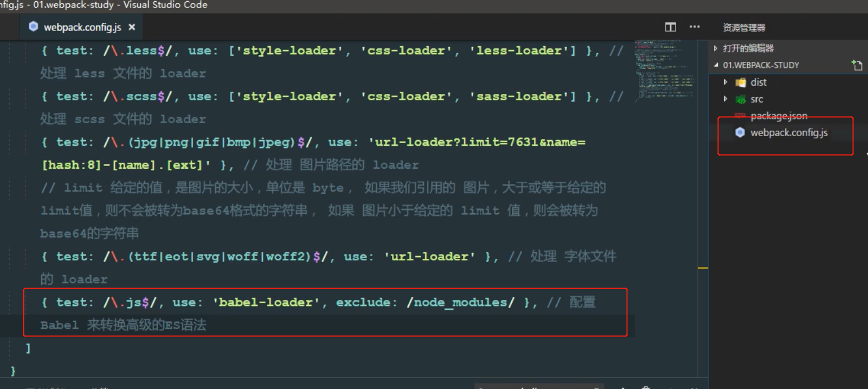Click the new file icon beside 01.WEBPACK-STUDY

(857, 65)
